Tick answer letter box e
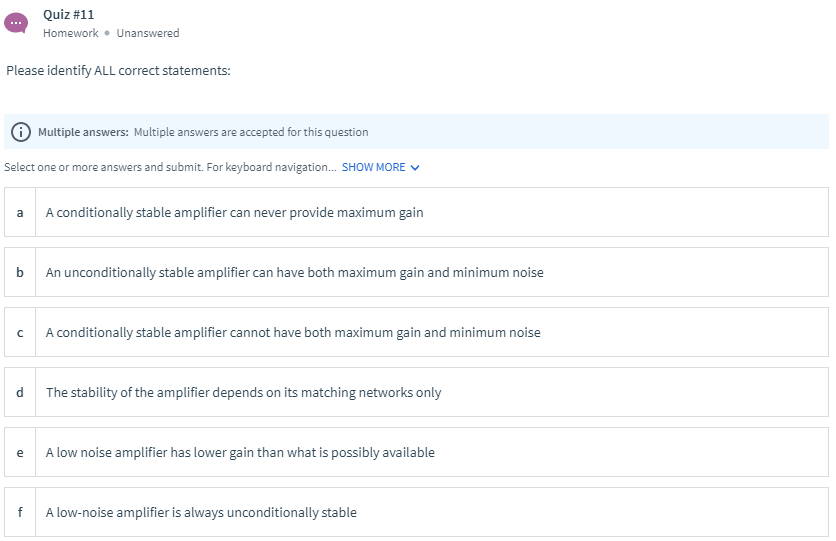Viewport: 836px width, 541px height. tap(20, 453)
